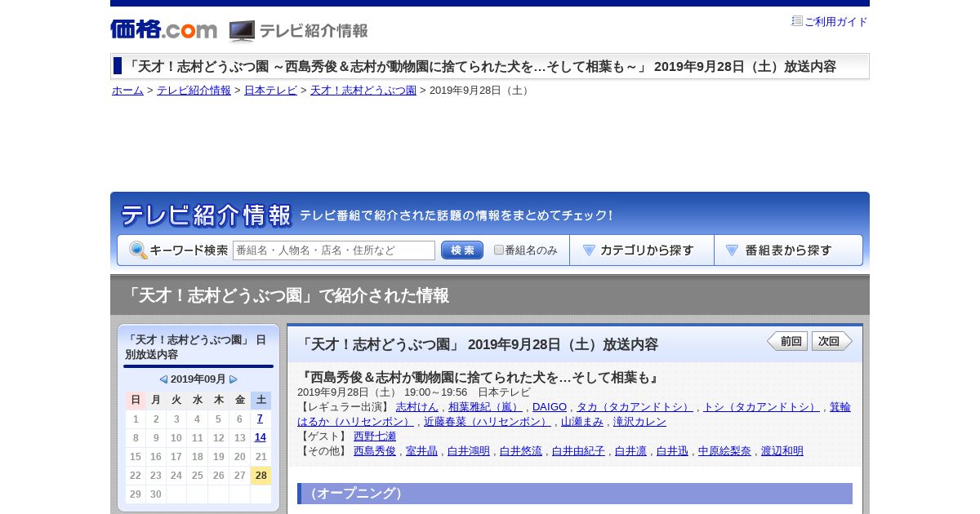The width and height of the screenshot is (980, 514).
Task: Click the テレビ紹介情報 blue banner title
Action: (x=206, y=215)
